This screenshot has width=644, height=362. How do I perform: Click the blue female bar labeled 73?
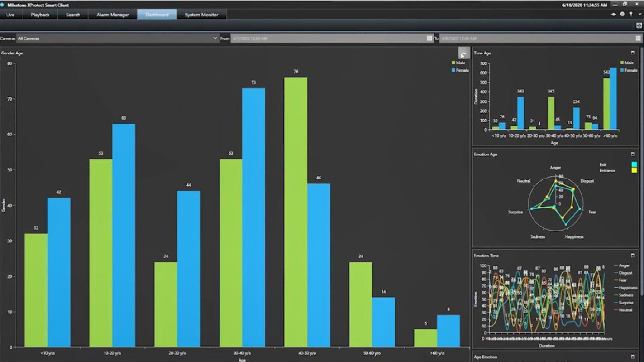coord(254,217)
